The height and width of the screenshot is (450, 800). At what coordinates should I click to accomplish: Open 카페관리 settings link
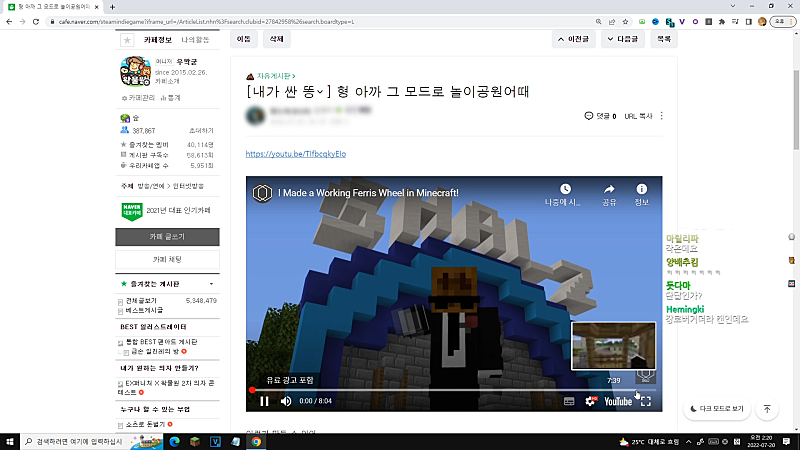(138, 98)
